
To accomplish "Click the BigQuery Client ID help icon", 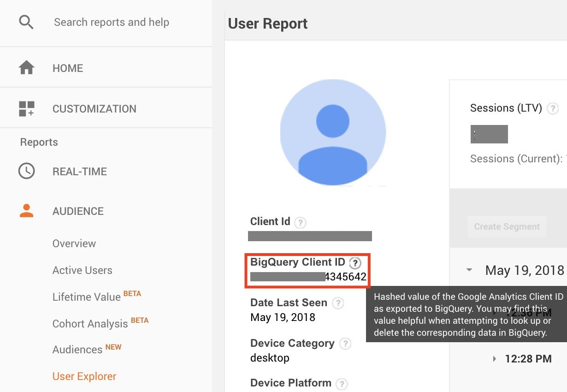I will pos(354,263).
